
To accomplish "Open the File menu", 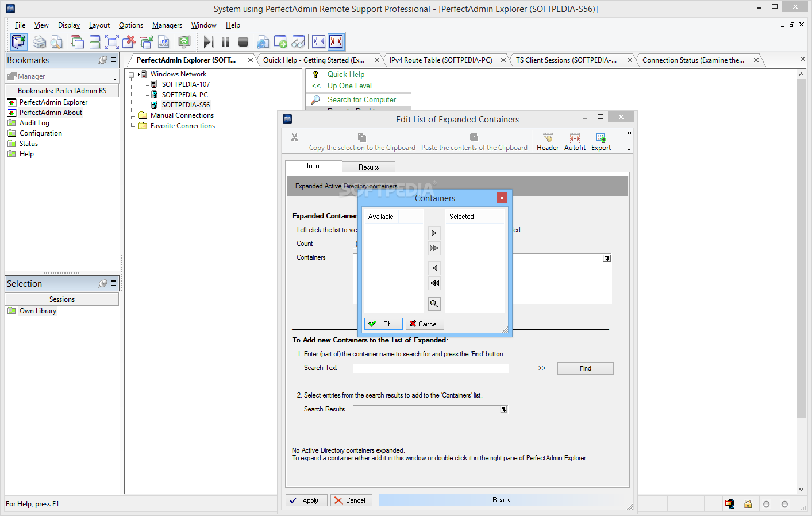I will pyautogui.click(x=20, y=25).
